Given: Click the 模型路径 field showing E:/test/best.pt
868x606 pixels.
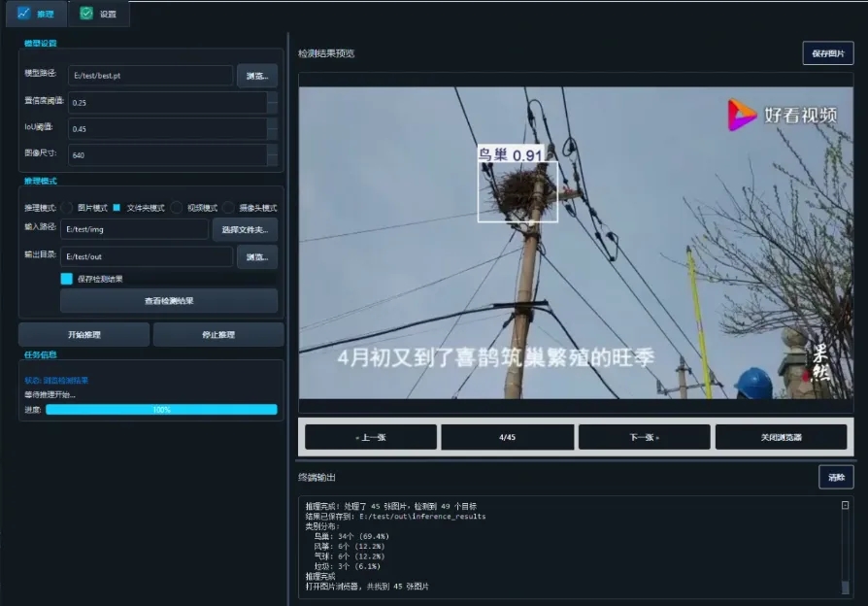Looking at the screenshot, I should pos(150,76).
